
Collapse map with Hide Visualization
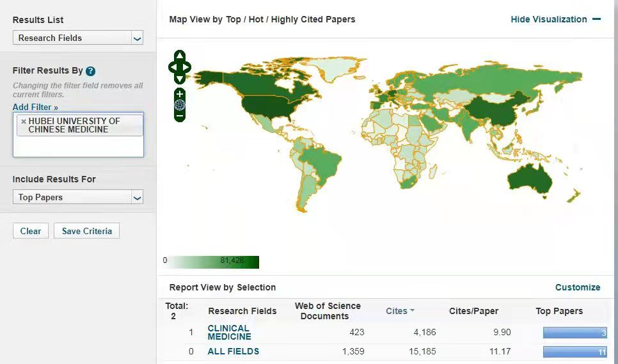(x=555, y=19)
